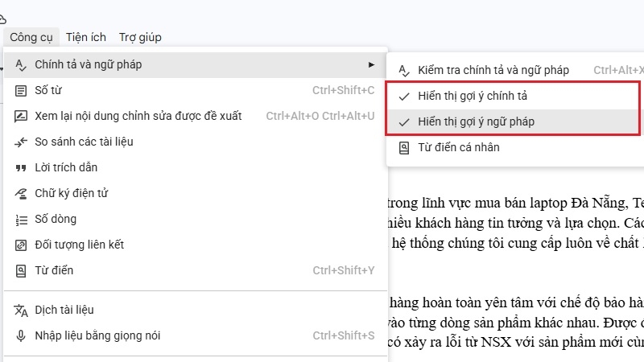Click the Ctrl+Shift+C shortcut label
The height and width of the screenshot is (362, 644).
[344, 90]
